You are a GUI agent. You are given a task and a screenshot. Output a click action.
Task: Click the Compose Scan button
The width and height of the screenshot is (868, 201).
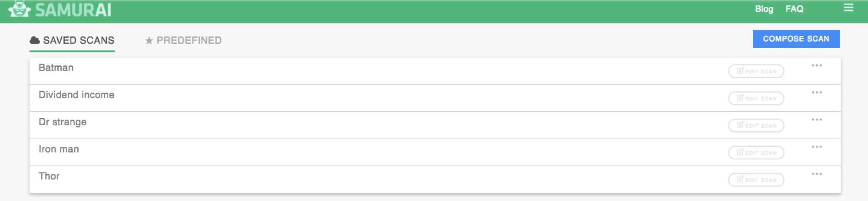click(x=796, y=39)
